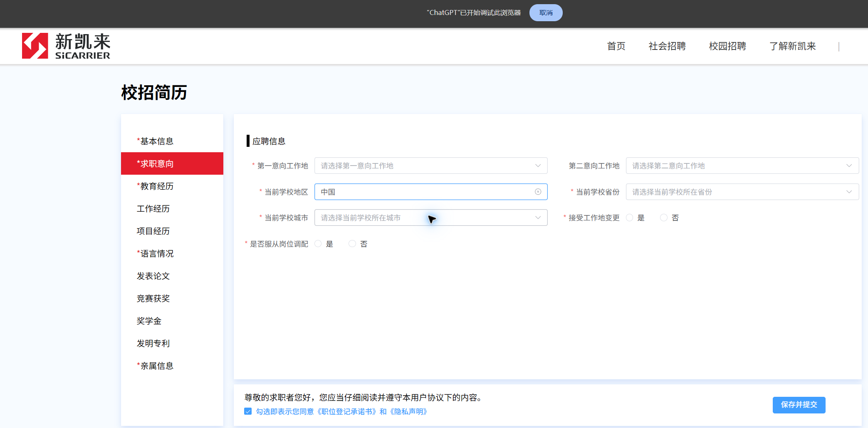Viewport: 868px width, 428px height.
Task: Click the SiCarrier logo
Action: [66, 46]
